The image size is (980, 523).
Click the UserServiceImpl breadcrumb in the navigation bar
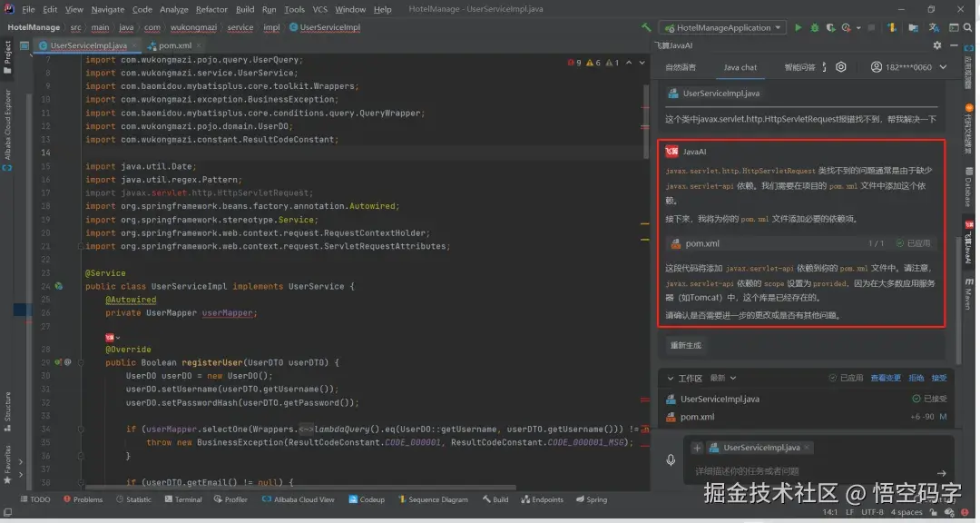(x=325, y=27)
